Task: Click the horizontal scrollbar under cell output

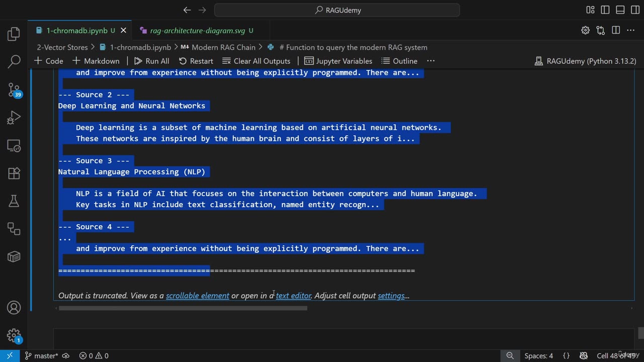Action: [x=183, y=308]
